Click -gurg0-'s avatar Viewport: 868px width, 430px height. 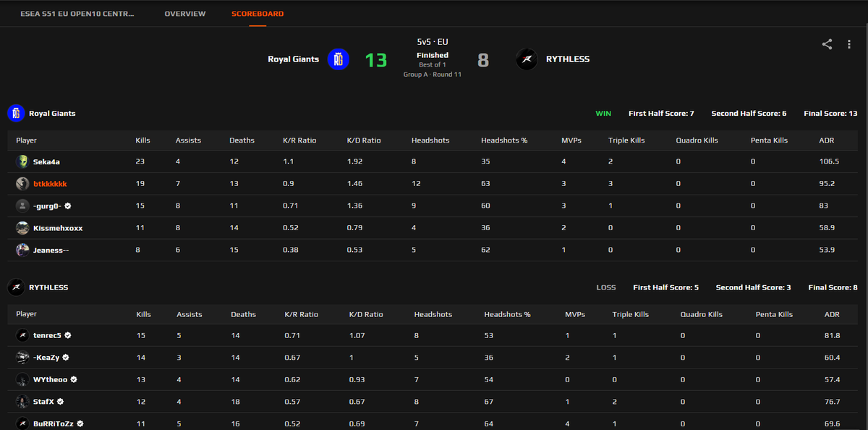(22, 206)
